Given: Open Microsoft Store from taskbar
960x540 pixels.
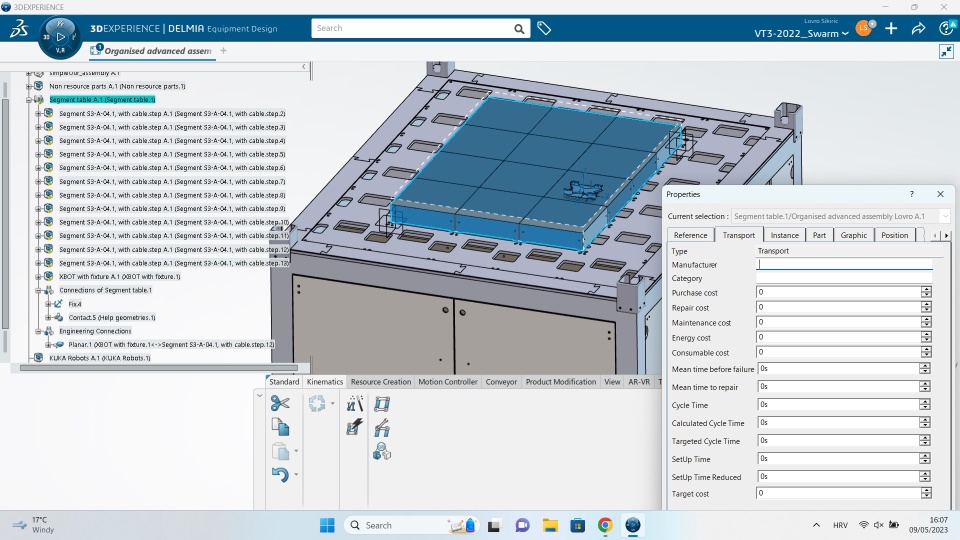Looking at the screenshot, I should pos(577,525).
